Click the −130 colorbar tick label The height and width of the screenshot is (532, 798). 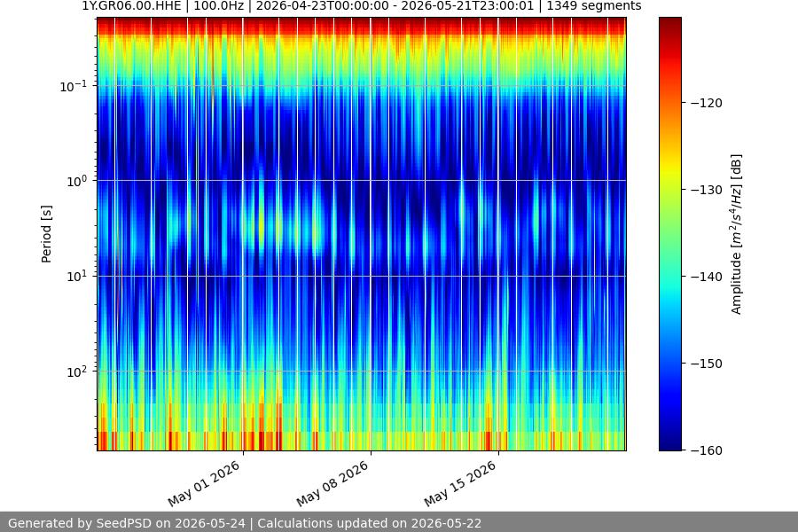[707, 190]
